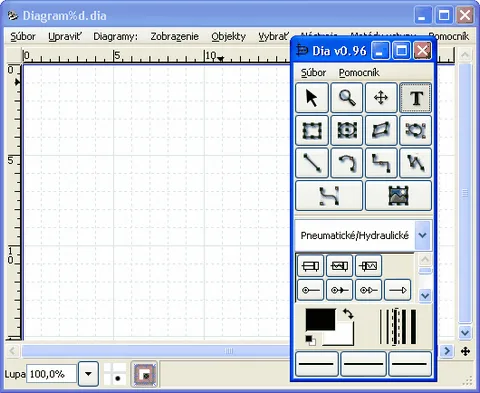Click scroll-up arrow of shape sheet list
The image size is (480, 393).
click(x=425, y=259)
